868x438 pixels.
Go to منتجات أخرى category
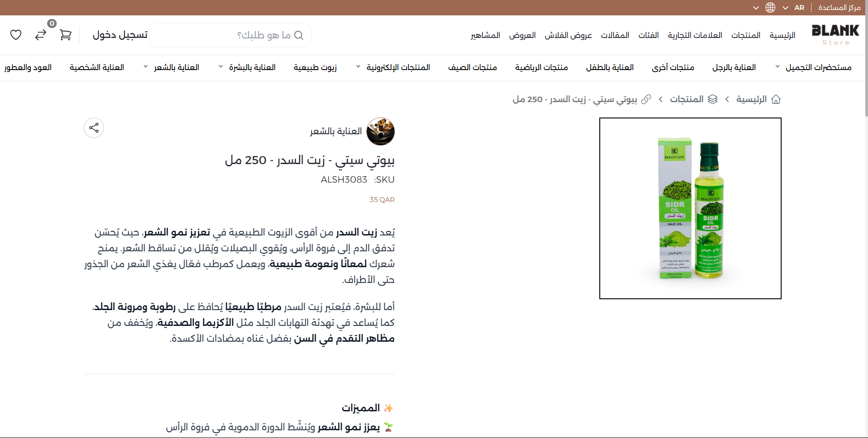[673, 67]
